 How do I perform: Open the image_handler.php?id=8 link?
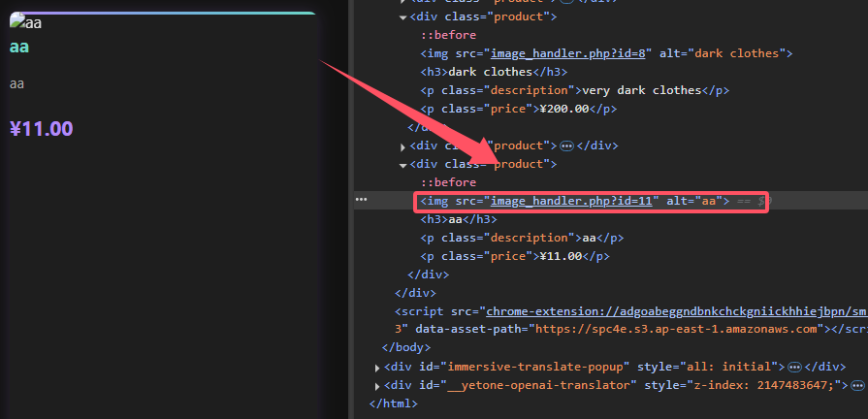[x=570, y=53]
